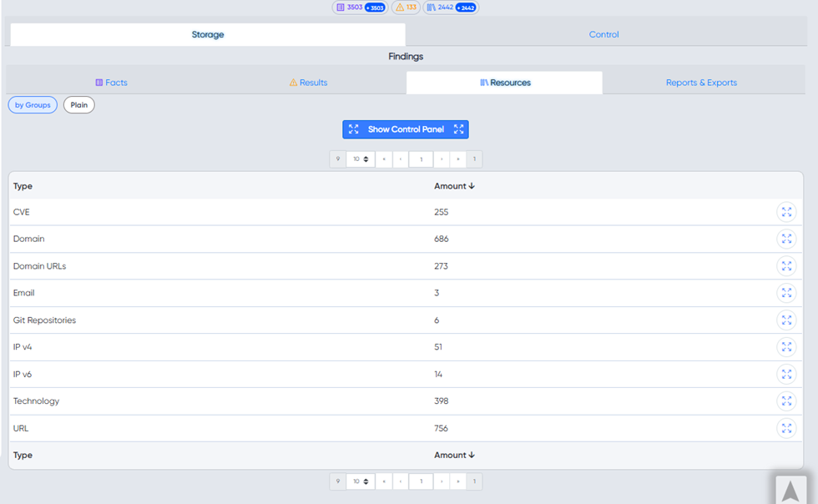Screen dimensions: 818x504
Task: Sort by Type in table footer
Action: 23,456
